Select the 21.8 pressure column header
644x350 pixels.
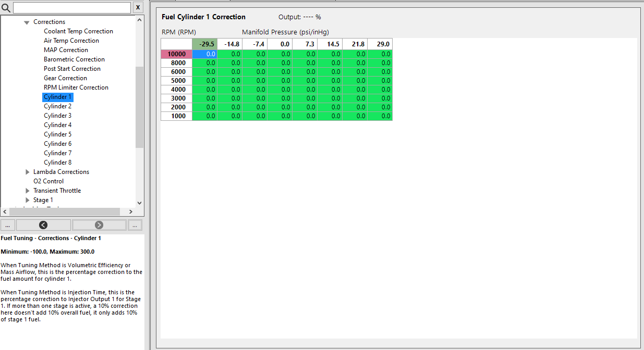point(355,44)
